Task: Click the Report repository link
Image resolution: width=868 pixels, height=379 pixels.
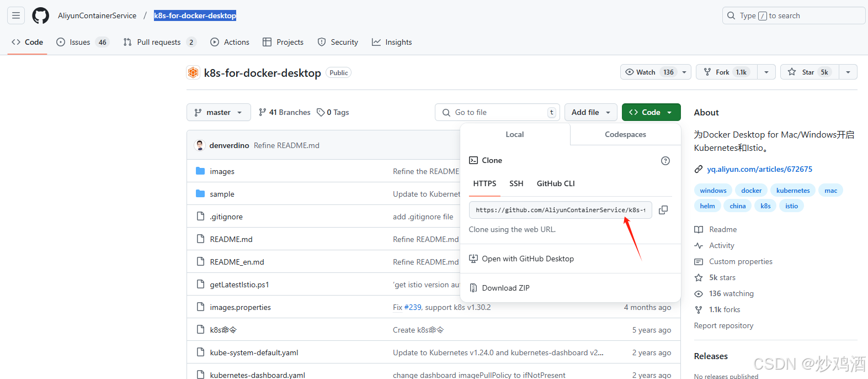Action: pos(723,325)
